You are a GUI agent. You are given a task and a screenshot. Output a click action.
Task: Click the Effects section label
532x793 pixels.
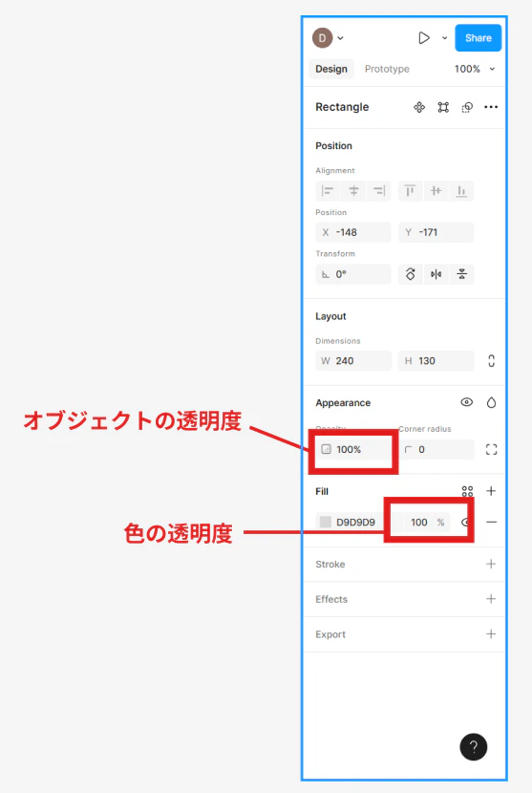331,599
